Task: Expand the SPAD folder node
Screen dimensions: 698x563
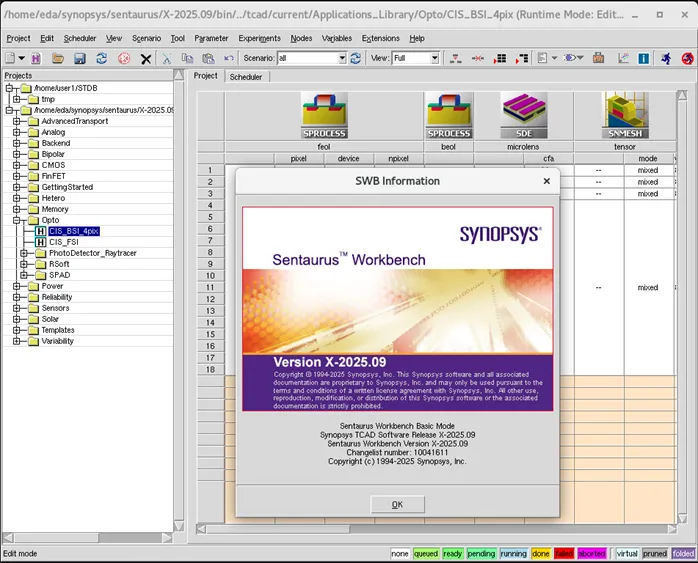Action: pos(24,275)
